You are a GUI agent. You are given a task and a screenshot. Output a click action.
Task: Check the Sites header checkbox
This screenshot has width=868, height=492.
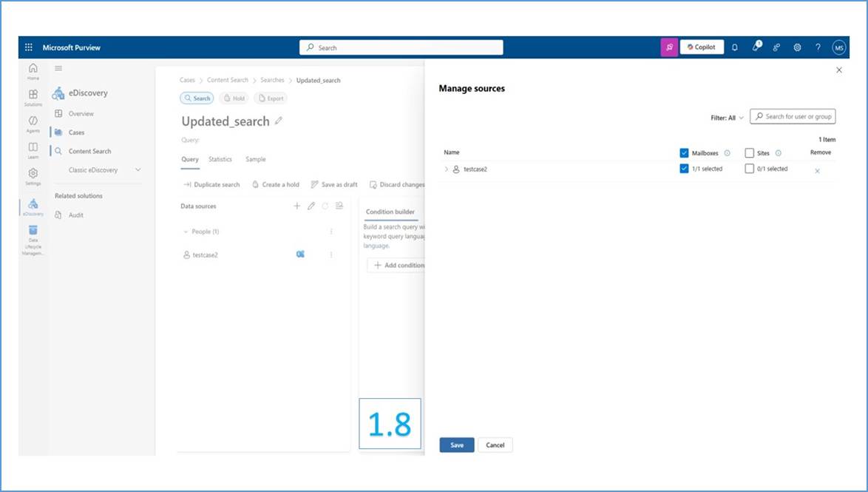click(750, 153)
